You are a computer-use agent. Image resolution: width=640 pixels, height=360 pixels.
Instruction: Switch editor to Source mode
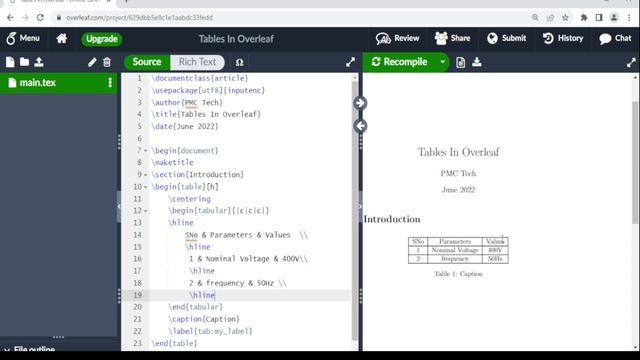pos(147,62)
